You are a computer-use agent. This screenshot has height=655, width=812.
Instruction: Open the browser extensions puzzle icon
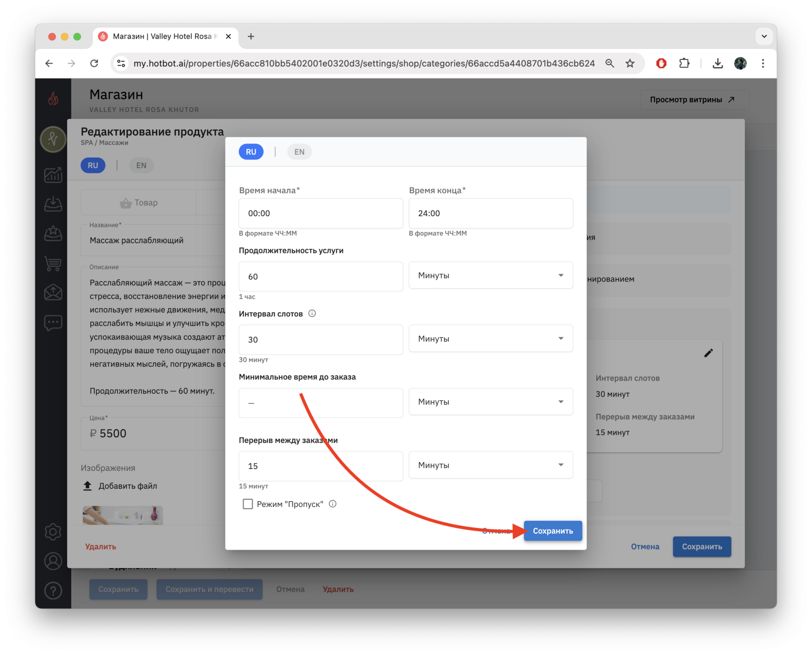(x=684, y=63)
